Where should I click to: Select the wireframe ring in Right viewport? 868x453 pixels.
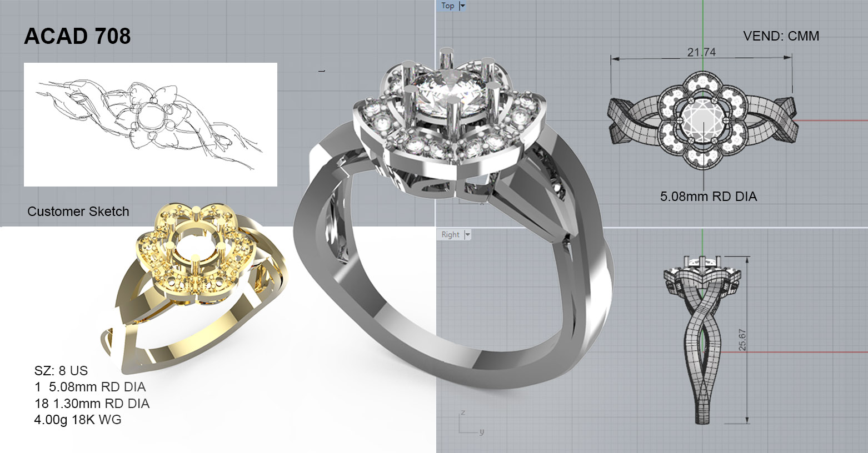(702, 339)
